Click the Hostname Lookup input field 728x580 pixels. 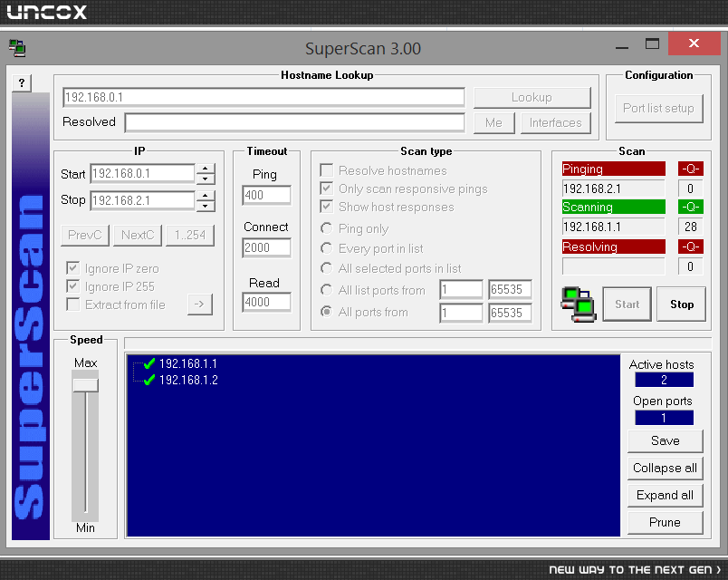(x=263, y=97)
